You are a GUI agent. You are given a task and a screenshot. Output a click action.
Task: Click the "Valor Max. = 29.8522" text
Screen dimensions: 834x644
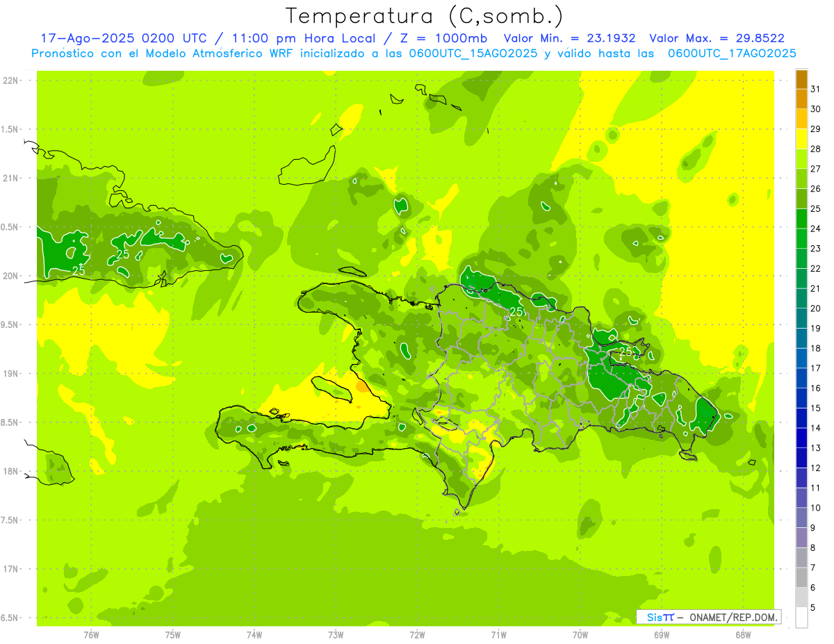pyautogui.click(x=717, y=39)
